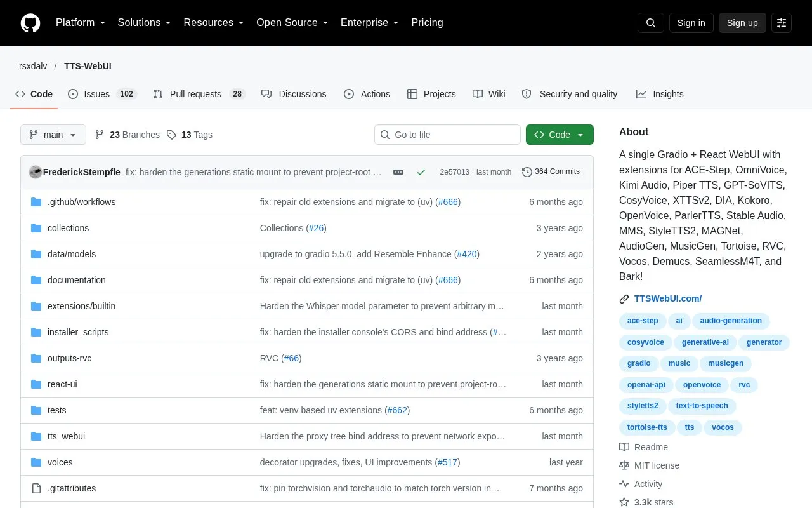Open the Discussions tab

coord(294,94)
